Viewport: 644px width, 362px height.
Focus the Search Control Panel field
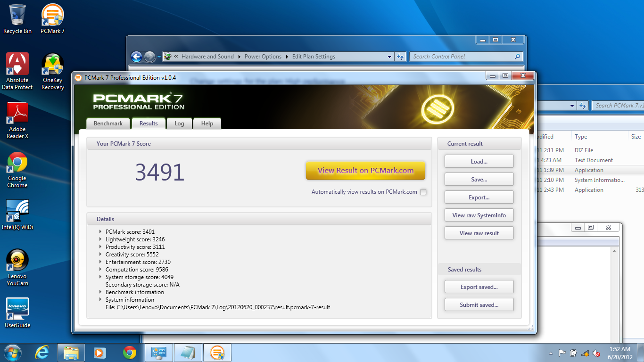click(466, 57)
